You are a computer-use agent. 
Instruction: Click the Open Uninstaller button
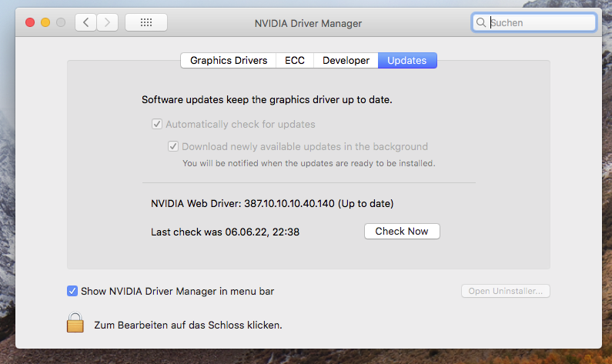505,291
